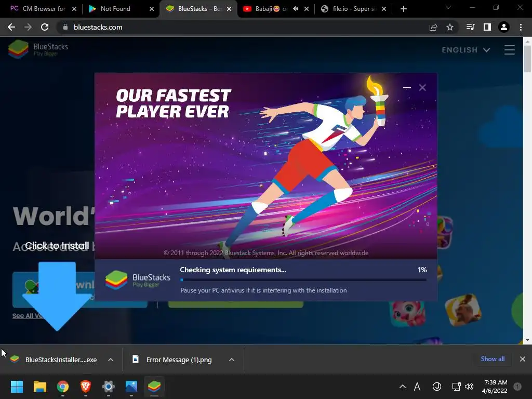
Task: Click the network tray icon
Action: pos(456,387)
